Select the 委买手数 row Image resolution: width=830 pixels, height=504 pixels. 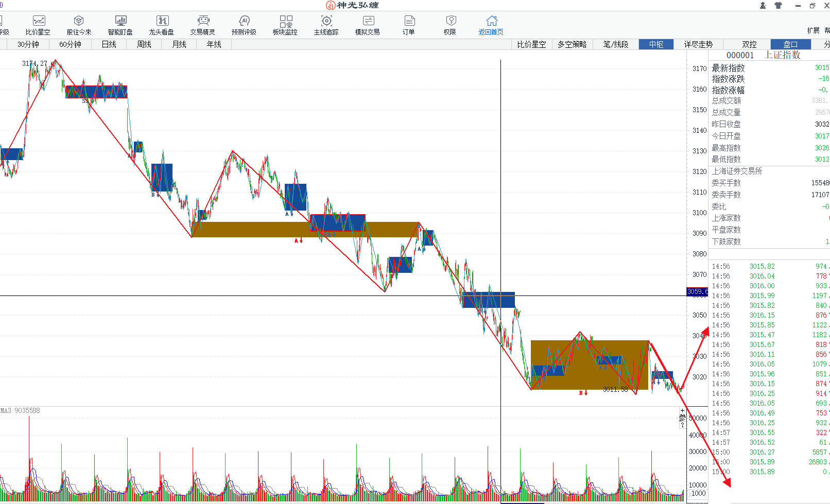click(769, 183)
